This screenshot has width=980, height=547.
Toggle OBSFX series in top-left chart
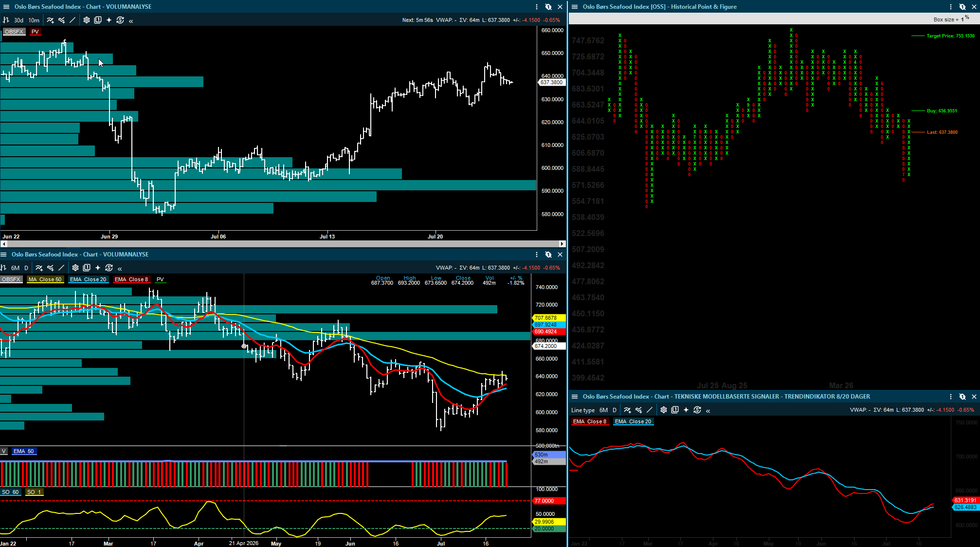coord(14,32)
